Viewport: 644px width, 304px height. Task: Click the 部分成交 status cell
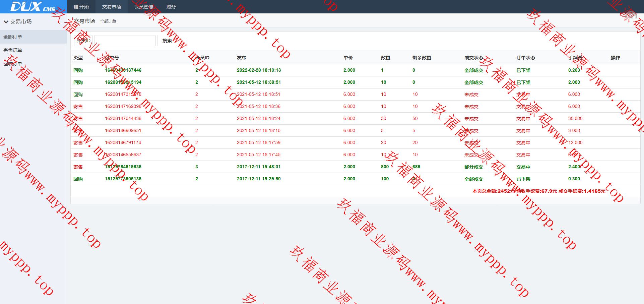click(473, 167)
